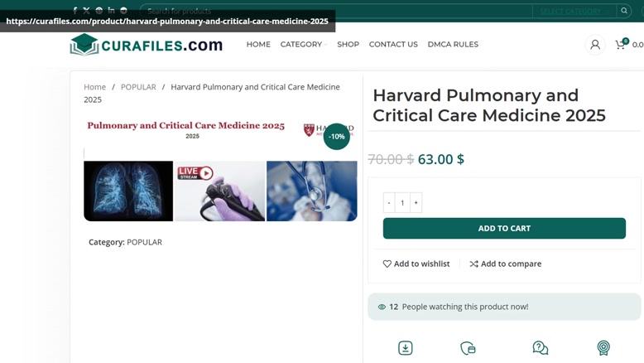This screenshot has width=644, height=363.
Task: Increase quantity with the plus button
Action: click(x=416, y=203)
